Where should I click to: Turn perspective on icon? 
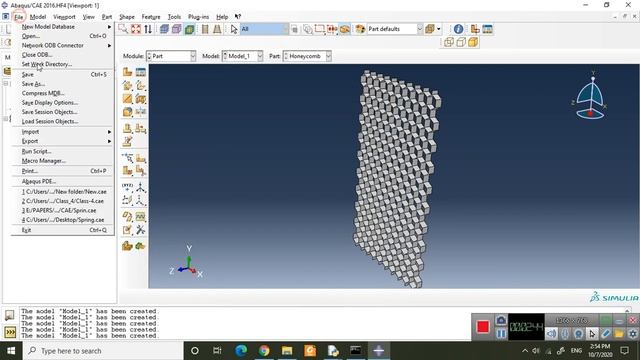[x=217, y=29]
